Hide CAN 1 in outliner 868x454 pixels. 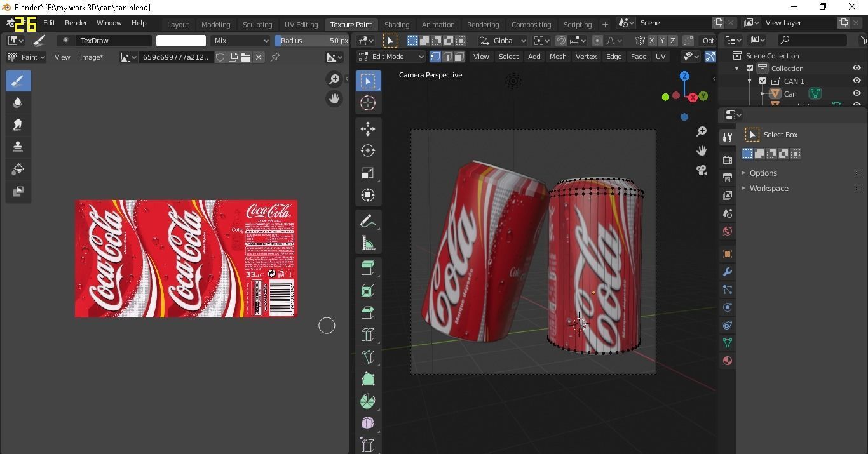[x=857, y=81]
